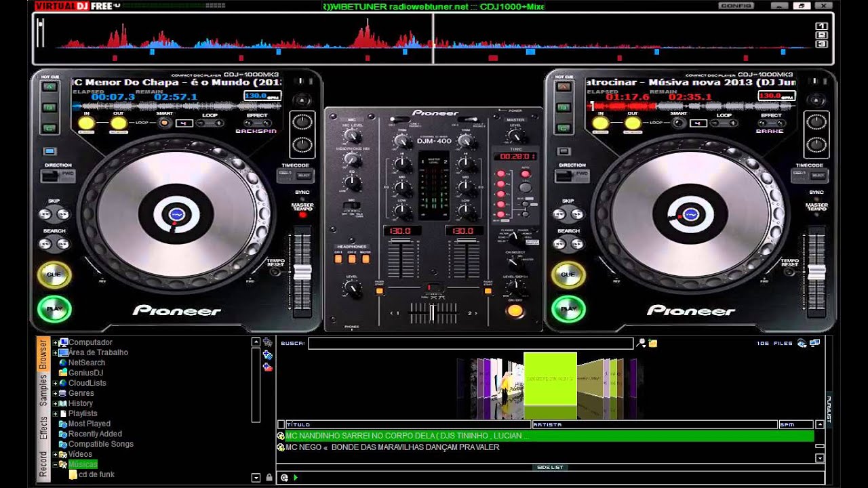
Task: Toggle left deck Direction FWD switch
Action: pyautogui.click(x=58, y=176)
